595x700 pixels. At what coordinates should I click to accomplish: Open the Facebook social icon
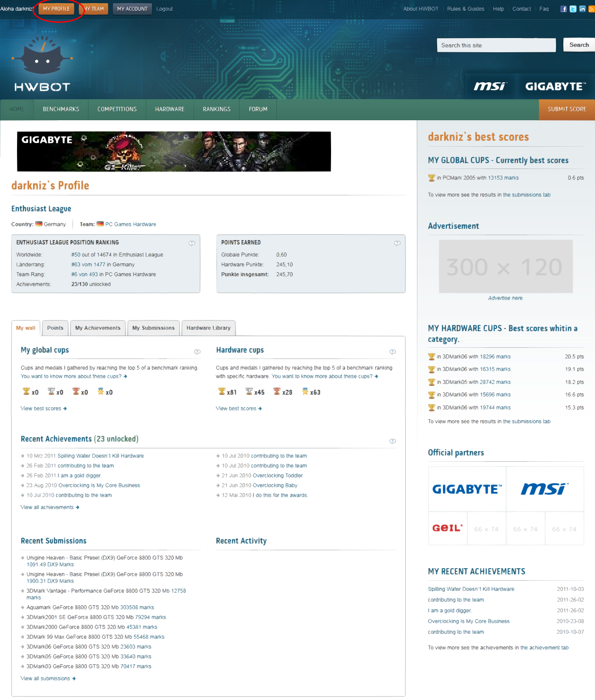tap(563, 9)
